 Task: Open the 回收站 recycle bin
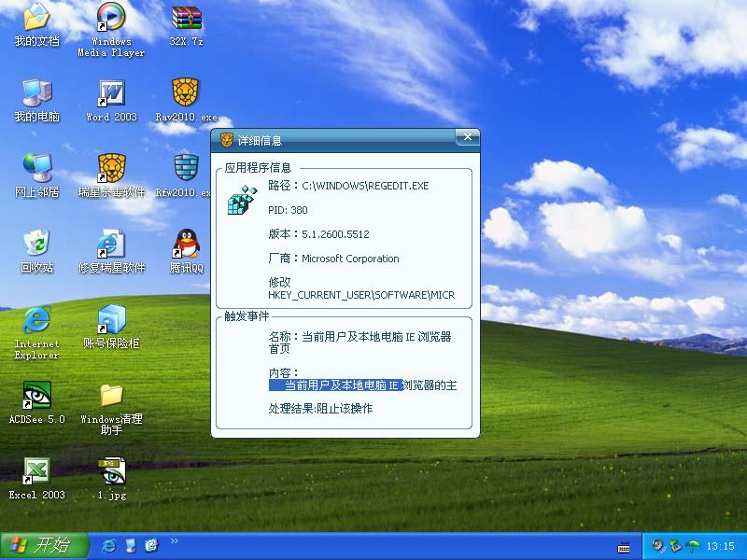coord(36,250)
